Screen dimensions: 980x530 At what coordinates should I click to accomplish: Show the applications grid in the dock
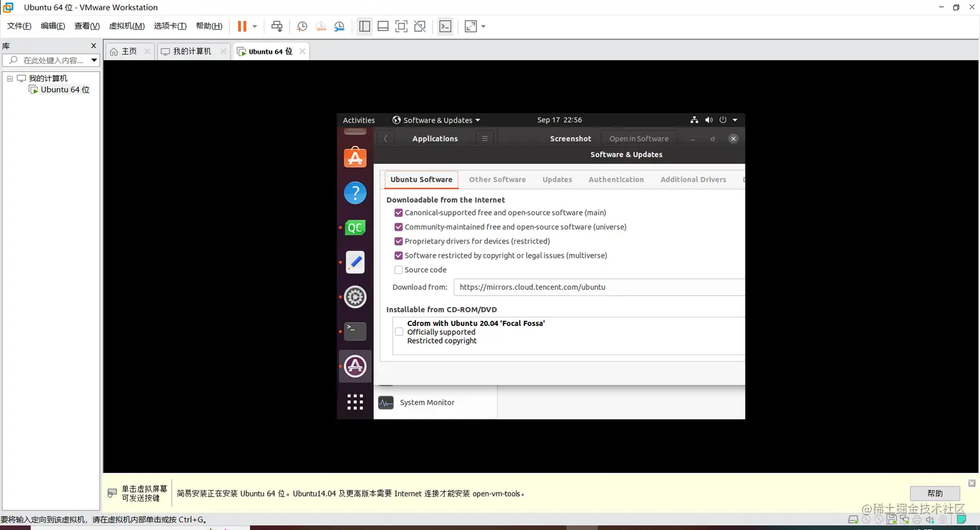click(x=355, y=402)
